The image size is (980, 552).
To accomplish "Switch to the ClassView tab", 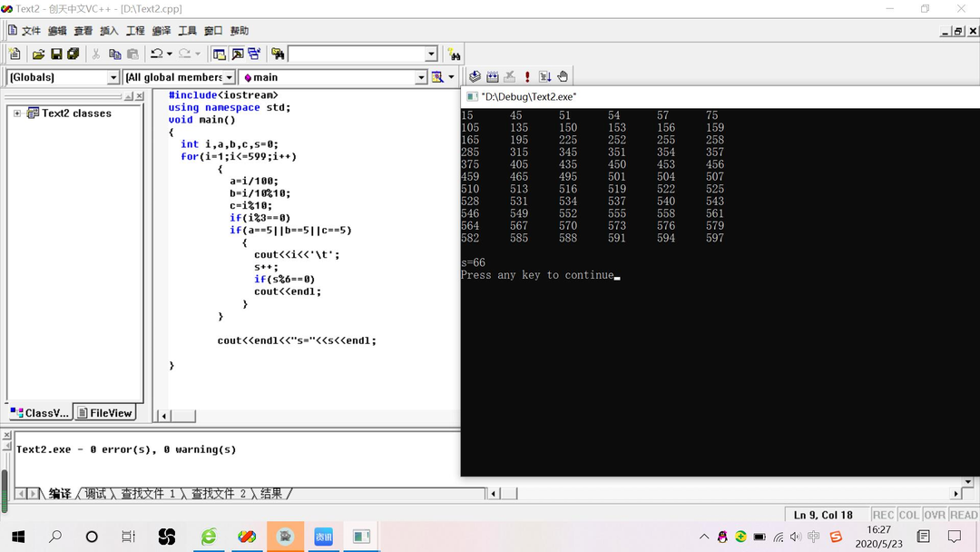I will pyautogui.click(x=40, y=412).
